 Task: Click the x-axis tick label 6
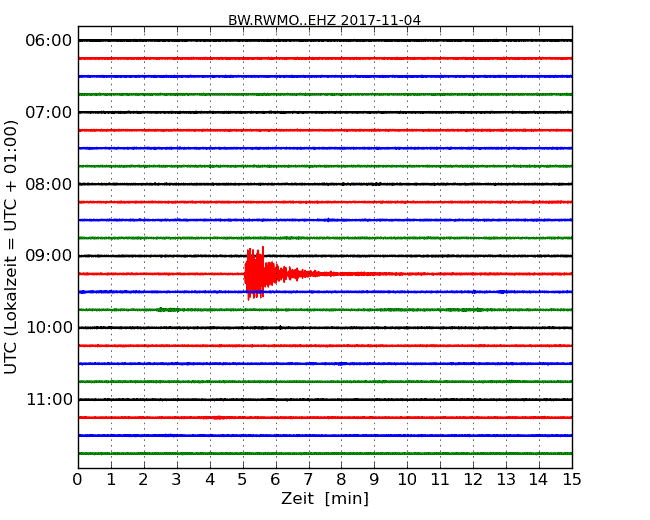pos(275,479)
